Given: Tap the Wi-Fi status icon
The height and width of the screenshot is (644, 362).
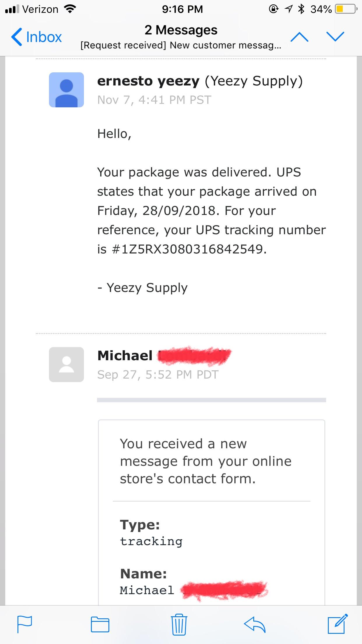Looking at the screenshot, I should 71,9.
